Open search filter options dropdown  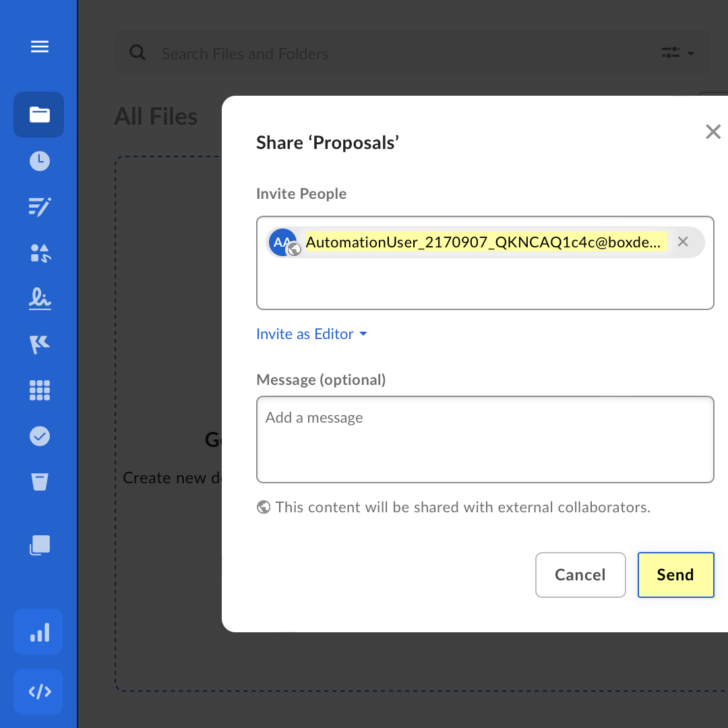678,53
